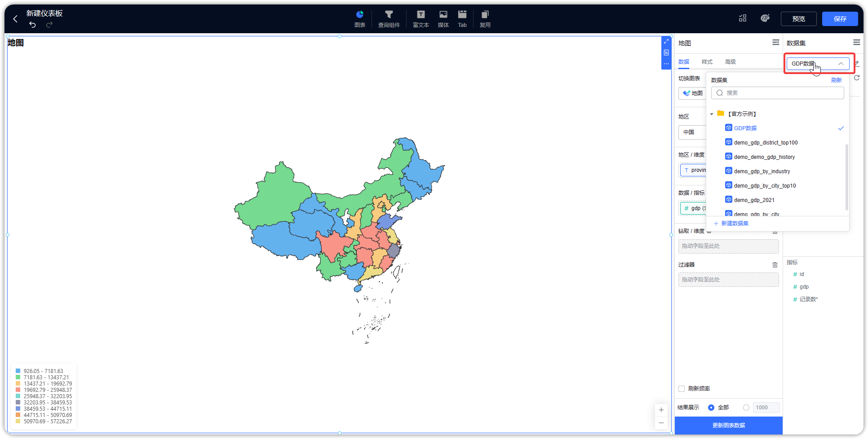Click 更新图表数据 button
The height and width of the screenshot is (439, 868).
coord(728,426)
